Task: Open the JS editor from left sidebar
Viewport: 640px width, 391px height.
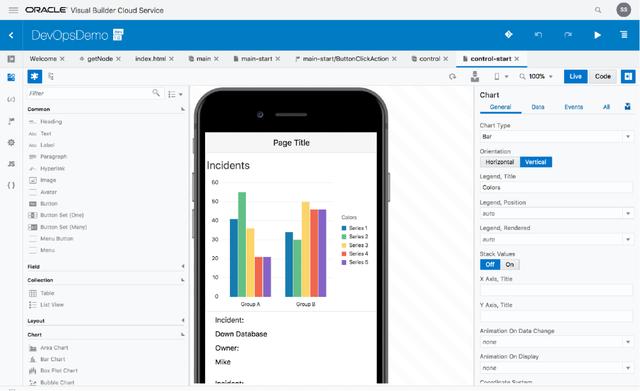Action: 11,164
